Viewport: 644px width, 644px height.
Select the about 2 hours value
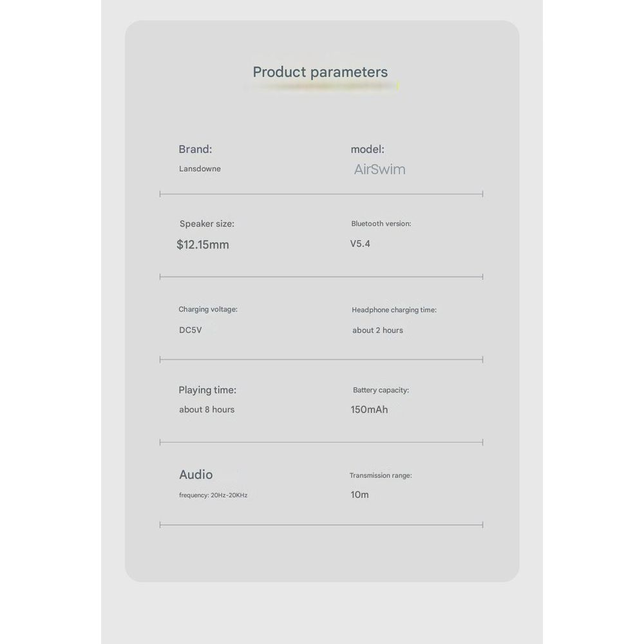pos(377,330)
